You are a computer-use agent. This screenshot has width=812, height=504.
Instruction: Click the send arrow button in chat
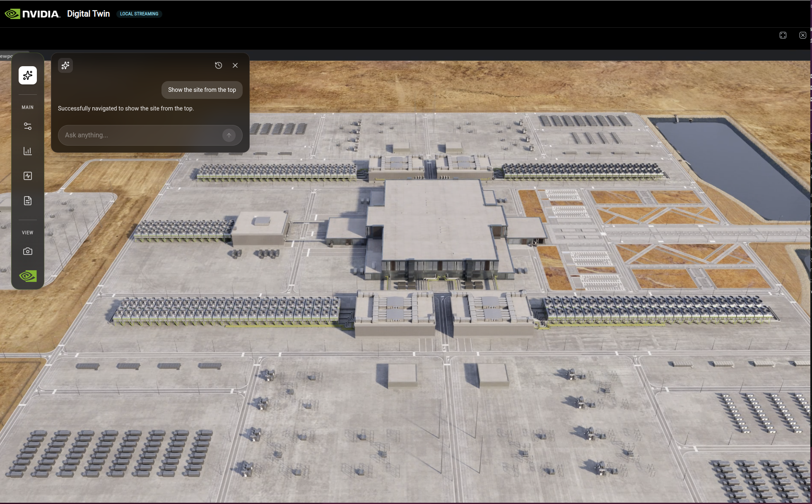[229, 135]
